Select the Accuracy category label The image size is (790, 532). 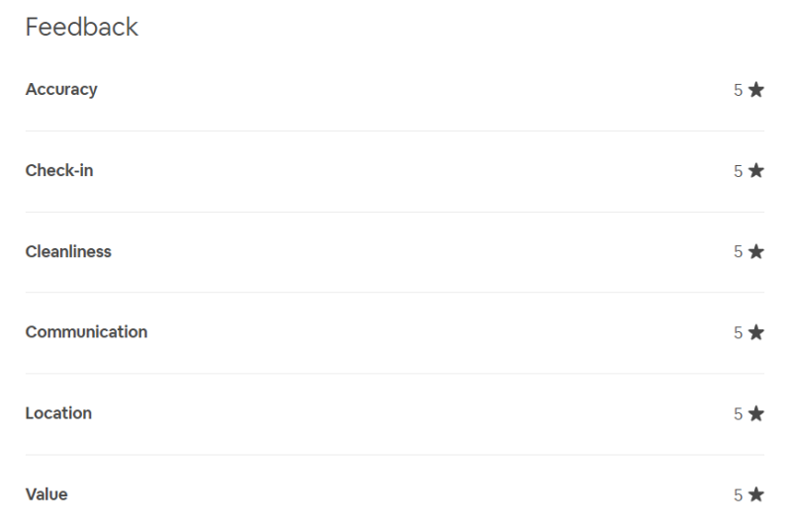tap(61, 90)
